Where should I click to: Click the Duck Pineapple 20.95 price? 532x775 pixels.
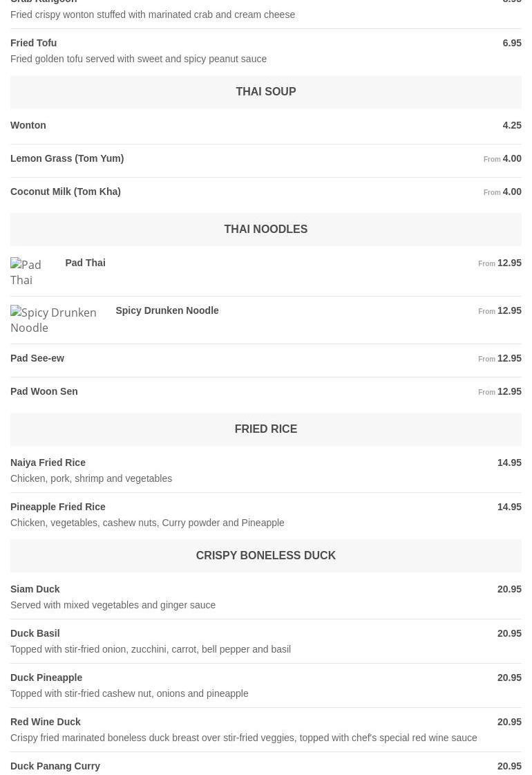point(509,678)
